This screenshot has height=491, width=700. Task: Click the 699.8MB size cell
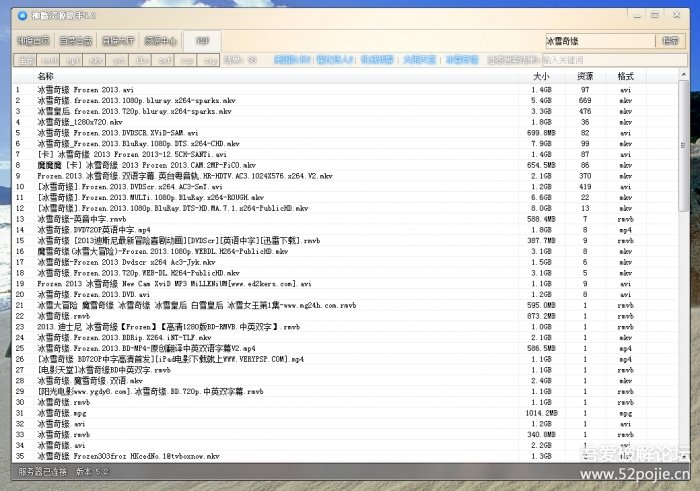click(542, 133)
